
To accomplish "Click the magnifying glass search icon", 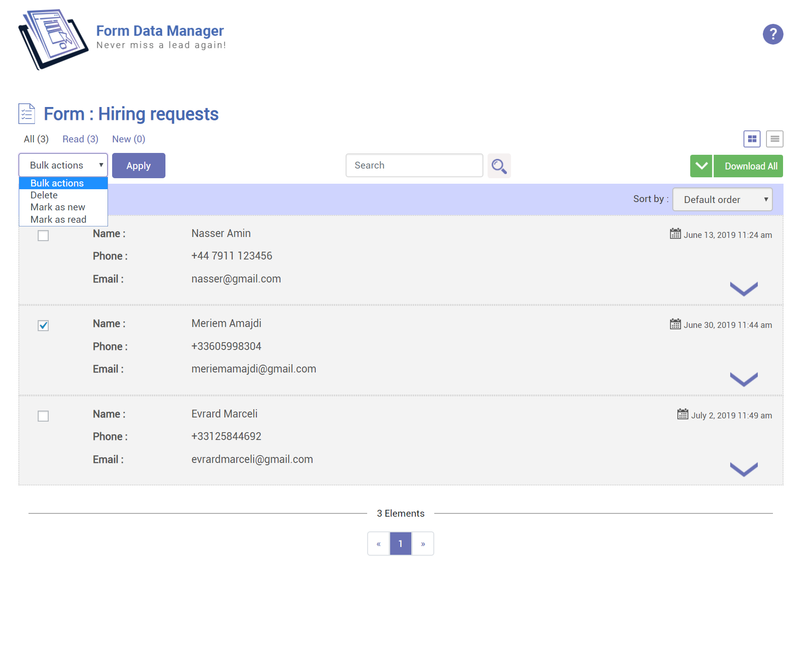I will pos(499,166).
